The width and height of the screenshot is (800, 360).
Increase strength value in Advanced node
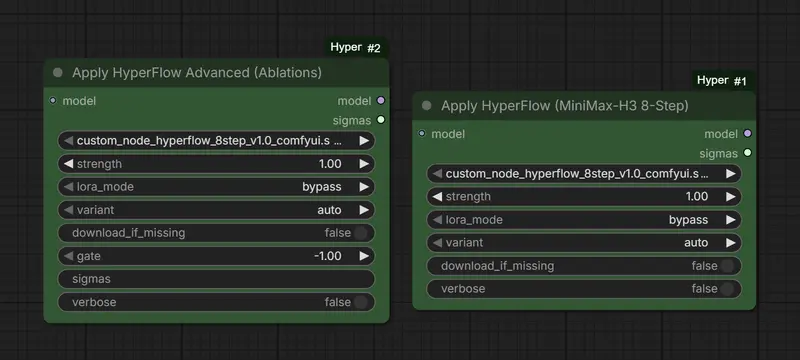[364, 164]
